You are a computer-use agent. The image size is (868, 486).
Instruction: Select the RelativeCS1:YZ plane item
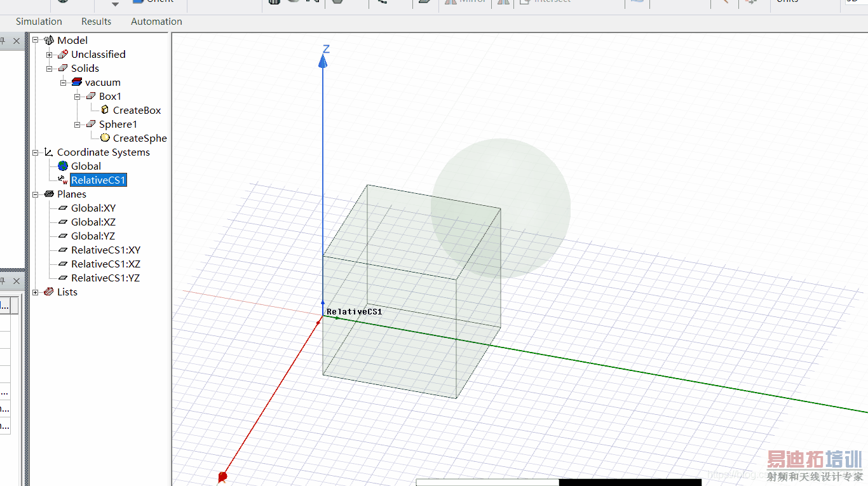[105, 278]
